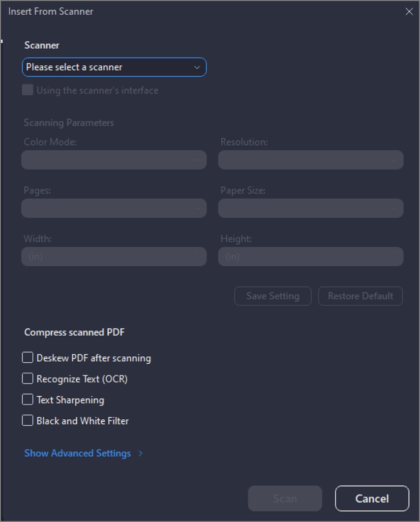Click the scanner dropdown chevron arrow
The image size is (420, 522).
197,67
